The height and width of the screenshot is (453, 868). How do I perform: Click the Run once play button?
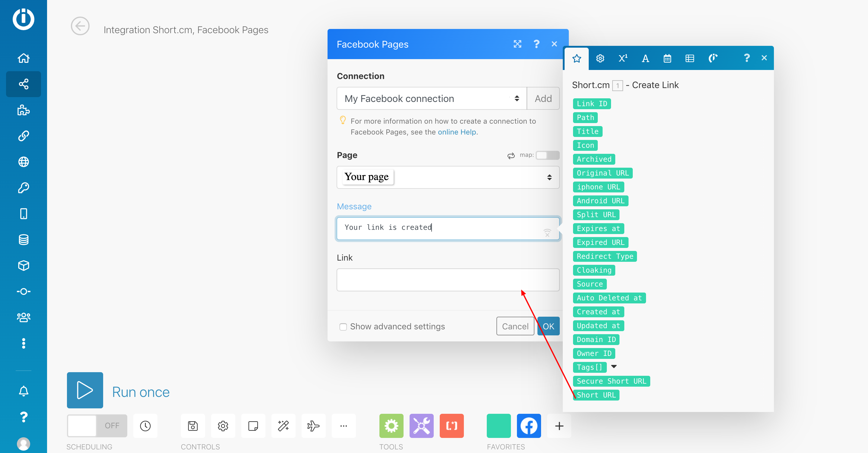pos(84,390)
